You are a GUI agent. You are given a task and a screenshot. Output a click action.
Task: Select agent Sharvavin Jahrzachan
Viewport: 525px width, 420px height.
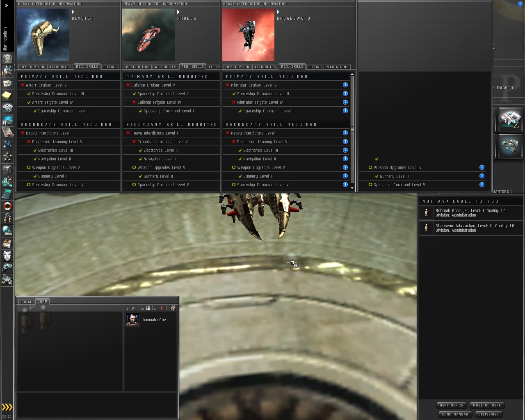pyautogui.click(x=471, y=228)
